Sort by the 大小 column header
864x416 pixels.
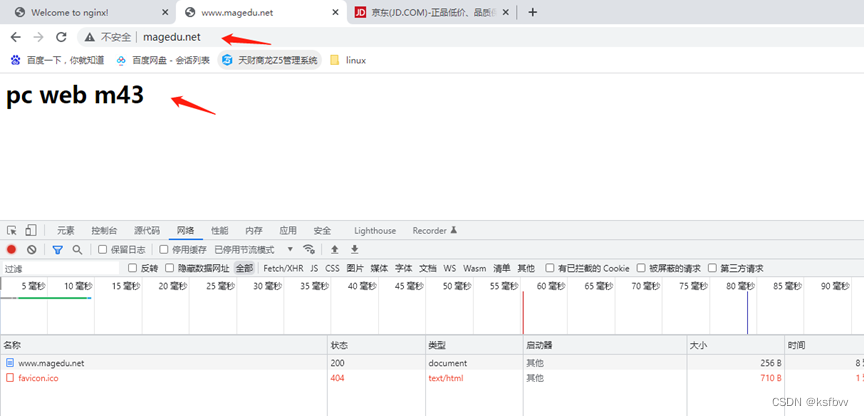tap(736, 345)
